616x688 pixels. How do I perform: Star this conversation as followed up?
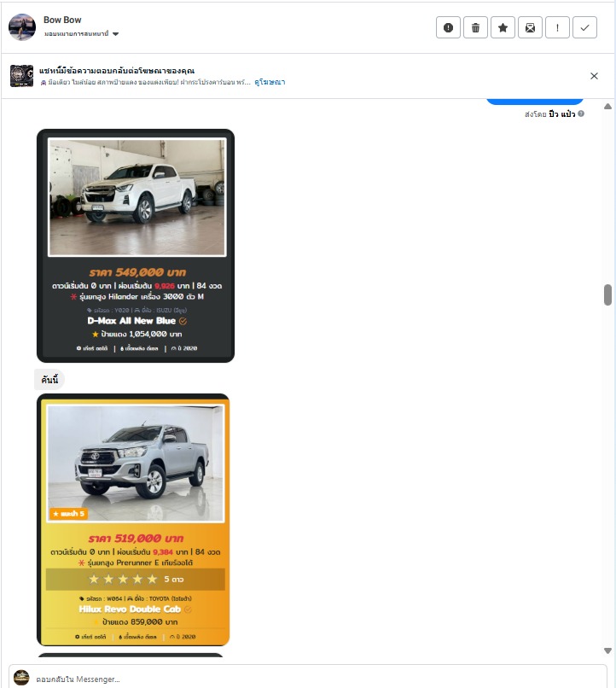click(503, 27)
